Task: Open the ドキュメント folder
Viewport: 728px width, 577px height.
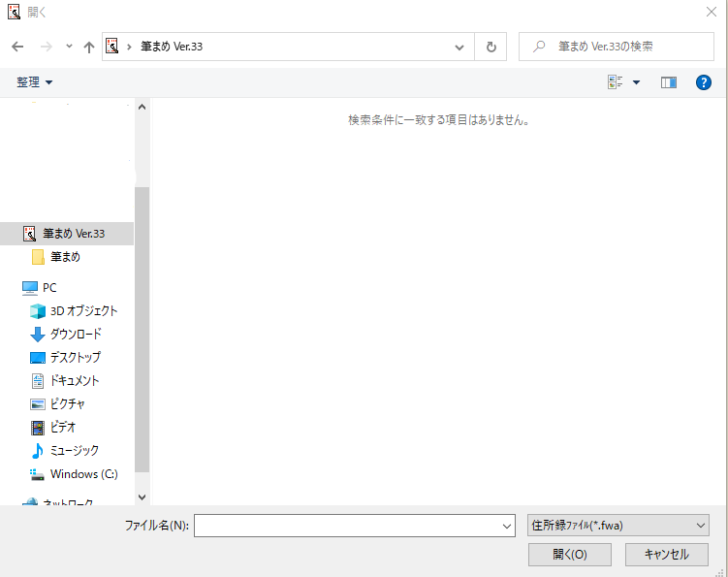Action: pyautogui.click(x=67, y=380)
